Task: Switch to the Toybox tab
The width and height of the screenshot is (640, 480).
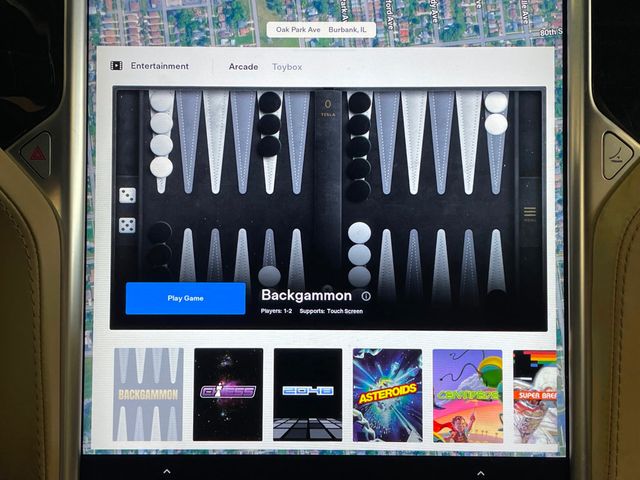Action: (287, 67)
